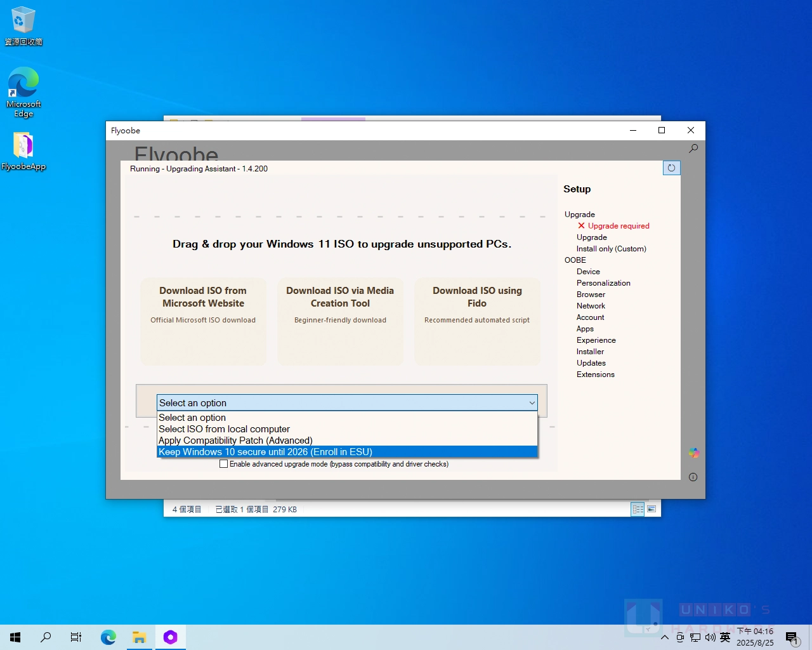Viewport: 812px width, 650px height.
Task: Click Download ISO from Microsoft Website card
Action: click(203, 321)
